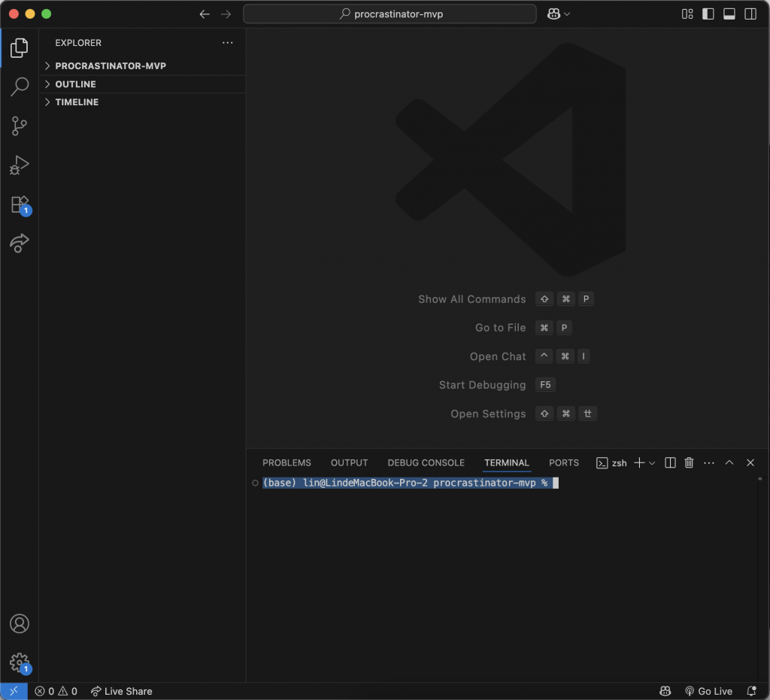
Task: Click Live Share in status bar
Action: pos(121,691)
